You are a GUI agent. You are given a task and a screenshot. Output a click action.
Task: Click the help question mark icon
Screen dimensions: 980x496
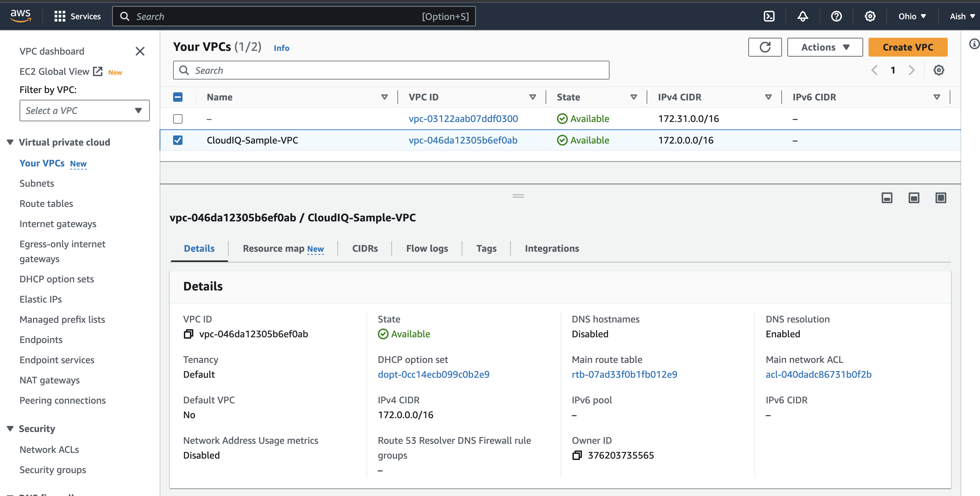836,17
